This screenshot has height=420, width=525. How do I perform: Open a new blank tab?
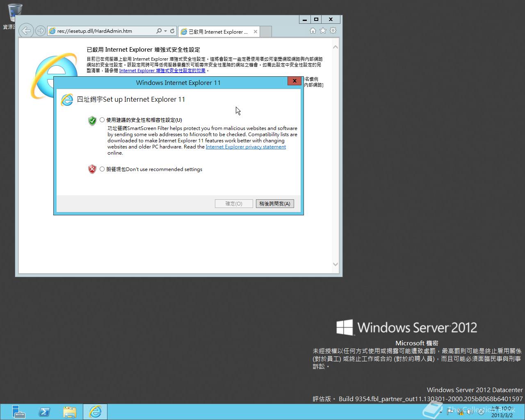[266, 32]
